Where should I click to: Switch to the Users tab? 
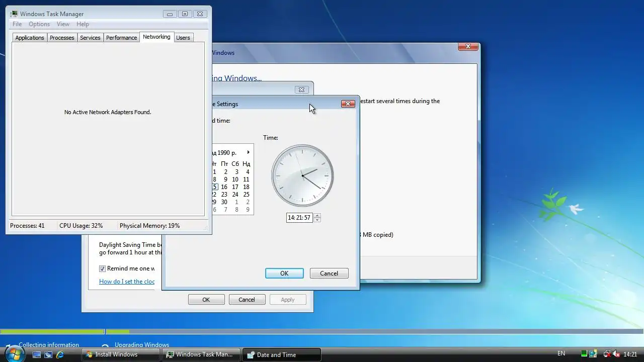(x=183, y=38)
